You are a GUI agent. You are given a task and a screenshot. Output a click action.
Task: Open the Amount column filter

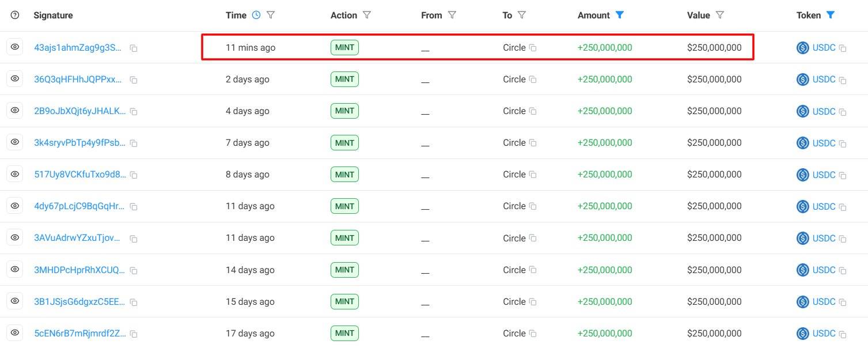pyautogui.click(x=620, y=16)
